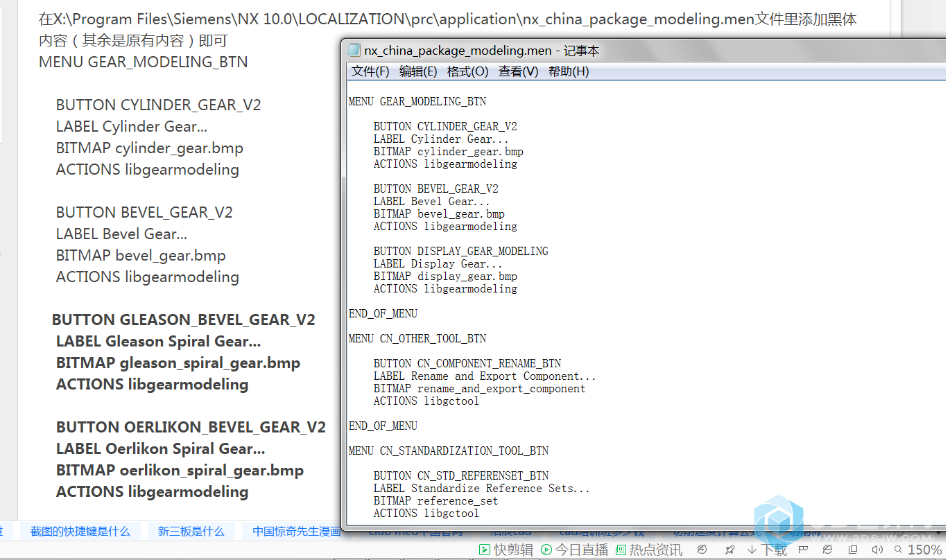
Task: Click BUTTON DISPLAY_GEAR_MODELING line in Notepad
Action: tap(461, 251)
